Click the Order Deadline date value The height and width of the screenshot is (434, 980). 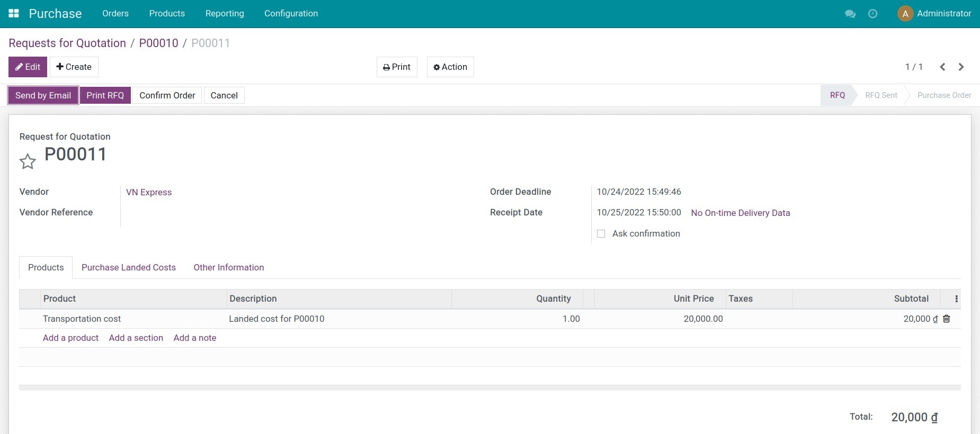coord(639,192)
